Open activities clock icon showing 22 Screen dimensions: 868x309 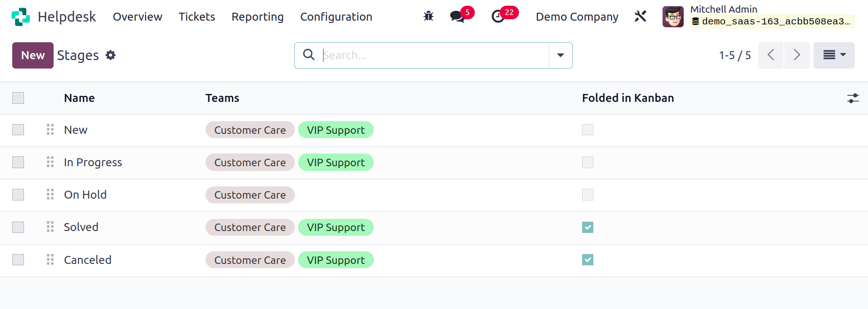coord(504,15)
